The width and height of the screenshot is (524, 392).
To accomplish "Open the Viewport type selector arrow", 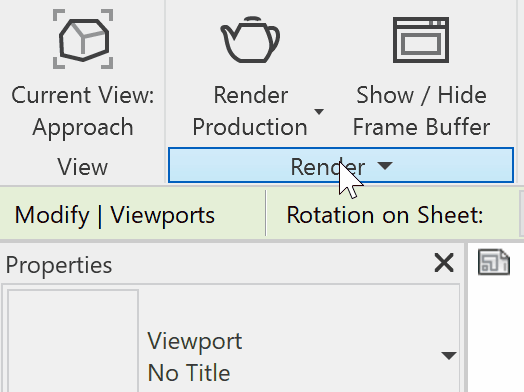I will [448, 355].
